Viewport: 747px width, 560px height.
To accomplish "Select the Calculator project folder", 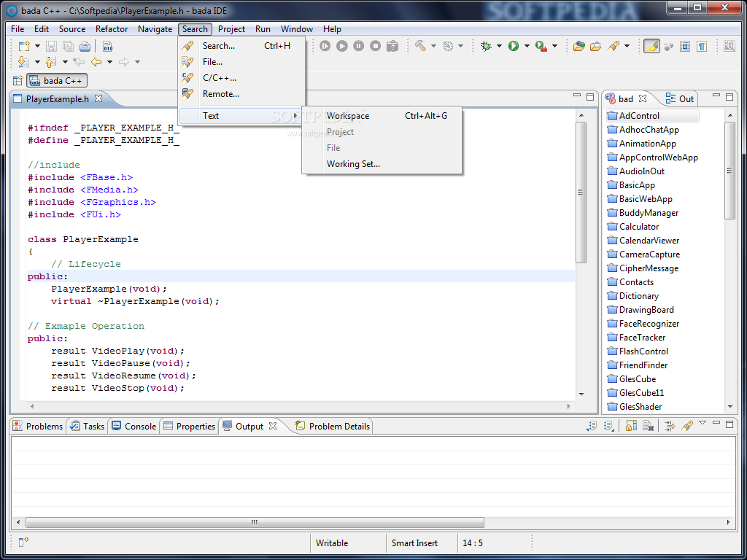I will tap(632, 227).
